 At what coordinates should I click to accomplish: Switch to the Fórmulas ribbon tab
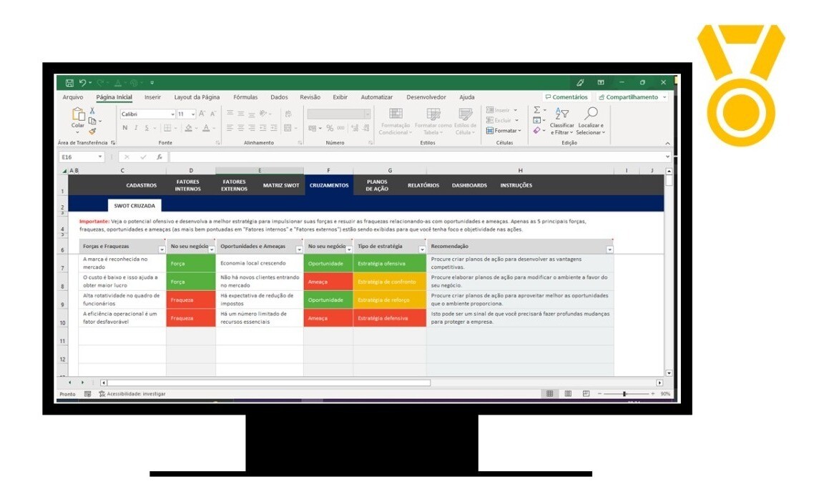pos(245,97)
